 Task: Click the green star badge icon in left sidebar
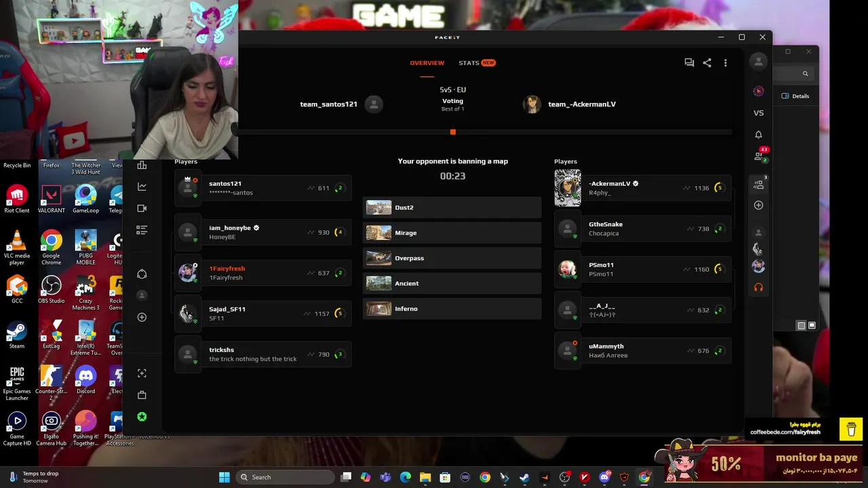(142, 417)
